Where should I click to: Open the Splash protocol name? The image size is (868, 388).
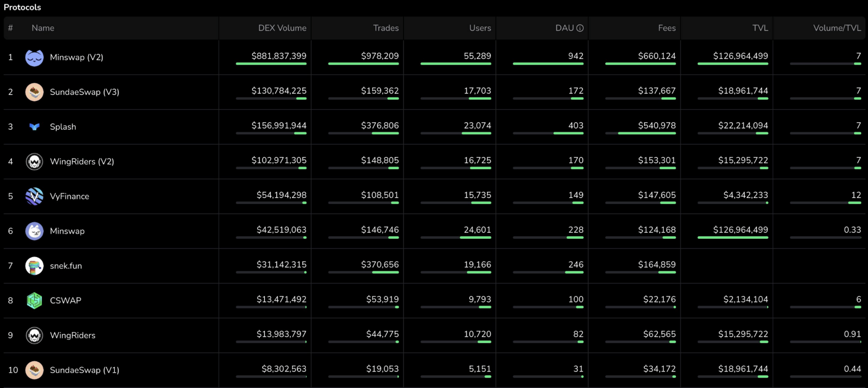pyautogui.click(x=63, y=127)
